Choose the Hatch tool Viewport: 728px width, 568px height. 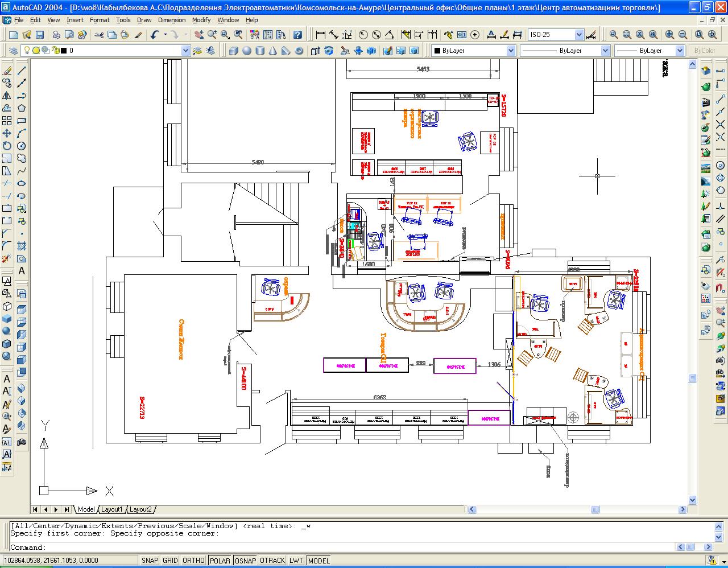(x=22, y=246)
